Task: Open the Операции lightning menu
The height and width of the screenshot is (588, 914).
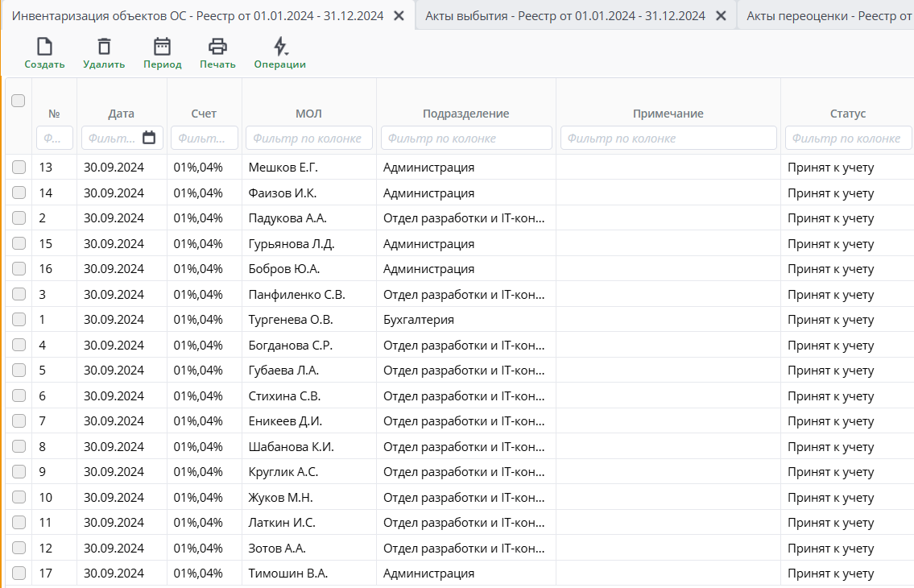Action: [279, 47]
